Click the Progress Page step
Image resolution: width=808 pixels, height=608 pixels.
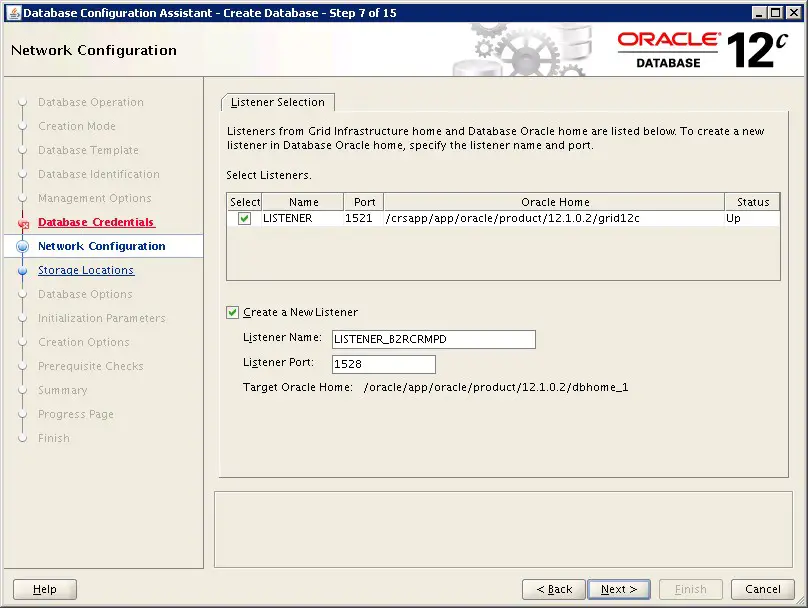coord(76,414)
